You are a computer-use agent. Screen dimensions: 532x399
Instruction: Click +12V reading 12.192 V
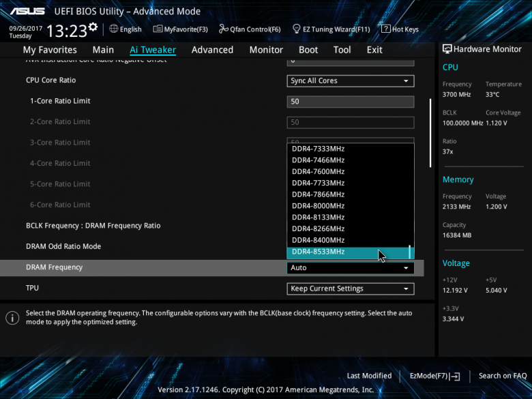(x=455, y=291)
